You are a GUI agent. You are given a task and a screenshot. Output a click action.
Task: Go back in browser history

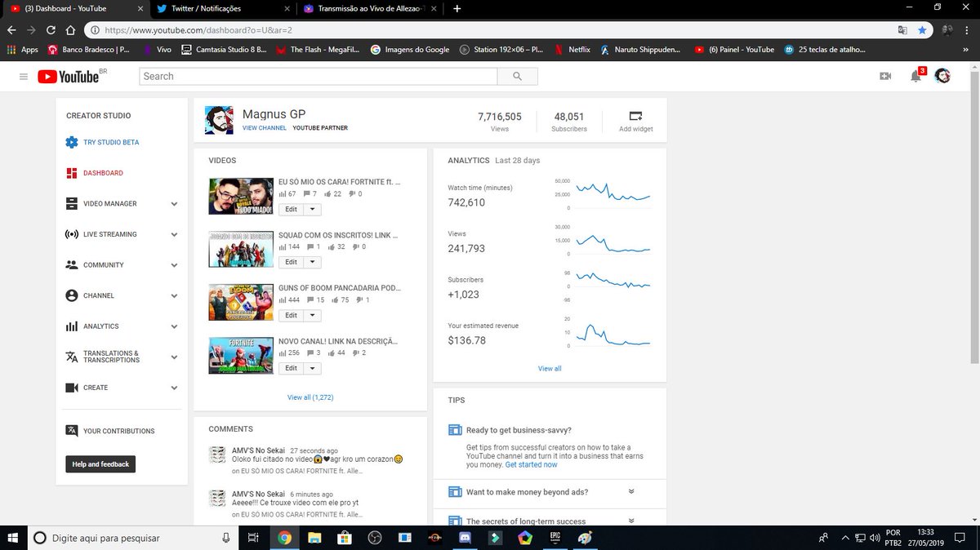[x=11, y=29]
